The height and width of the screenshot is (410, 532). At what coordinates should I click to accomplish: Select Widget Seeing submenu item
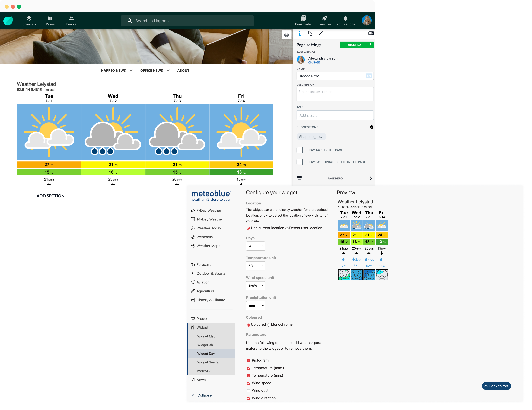tap(208, 362)
